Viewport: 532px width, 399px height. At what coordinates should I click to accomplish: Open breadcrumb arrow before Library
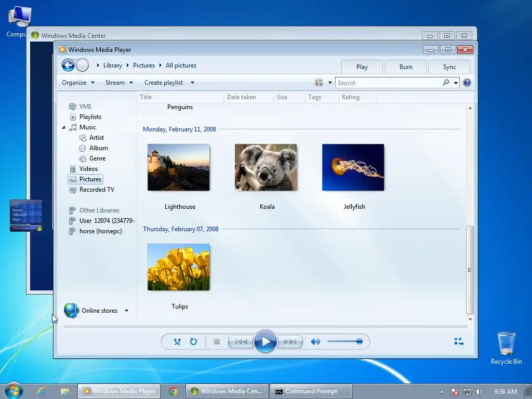(98, 65)
